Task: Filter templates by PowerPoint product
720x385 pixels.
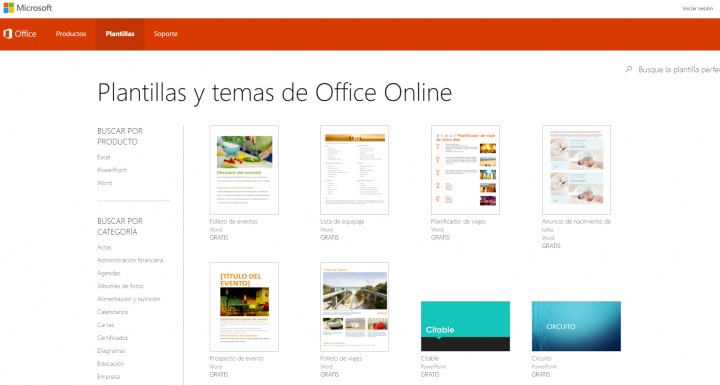Action: tap(112, 170)
